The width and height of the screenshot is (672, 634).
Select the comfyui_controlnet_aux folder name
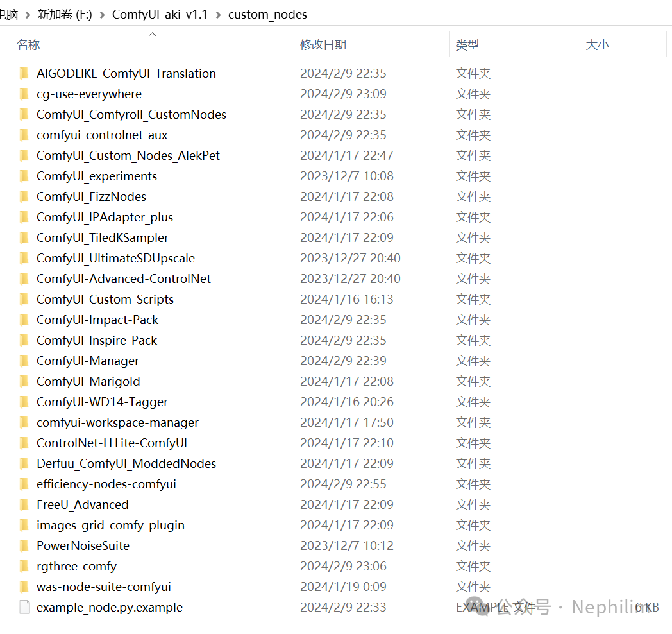(x=102, y=135)
